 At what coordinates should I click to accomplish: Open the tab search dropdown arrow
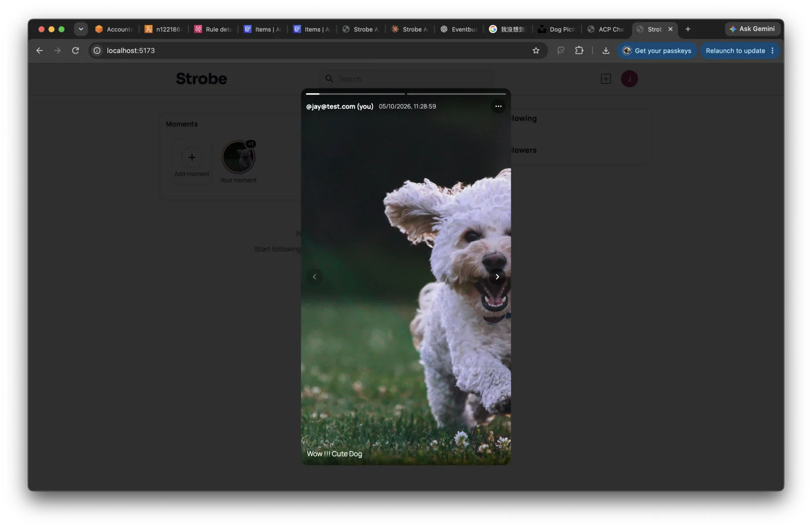tap(81, 29)
